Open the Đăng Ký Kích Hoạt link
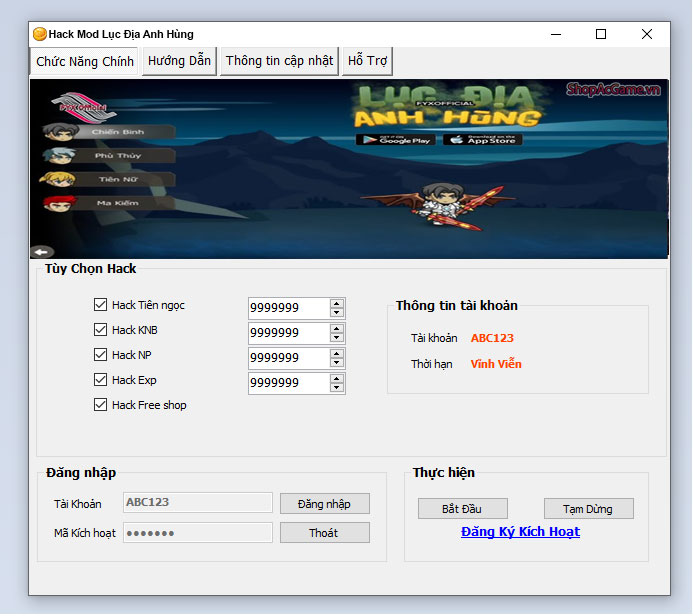The image size is (693, 616). (x=520, y=532)
